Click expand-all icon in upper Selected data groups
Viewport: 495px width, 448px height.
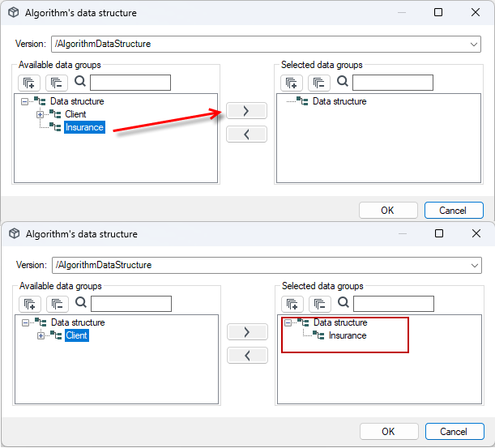coord(292,83)
